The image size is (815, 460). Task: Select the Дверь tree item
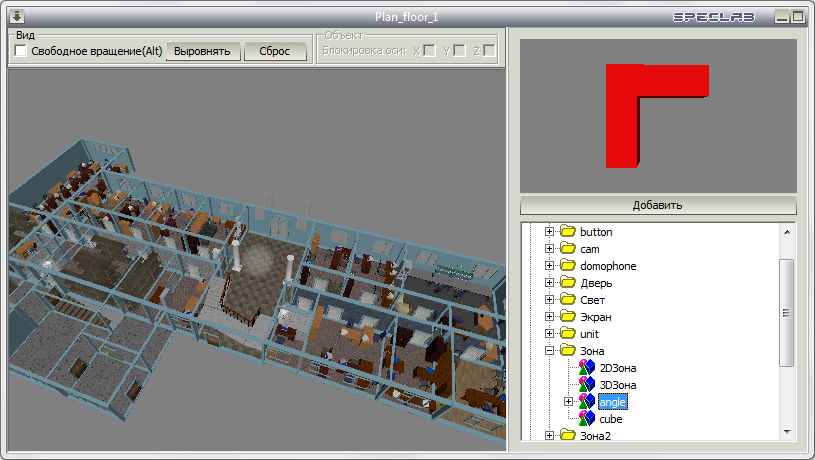click(596, 283)
